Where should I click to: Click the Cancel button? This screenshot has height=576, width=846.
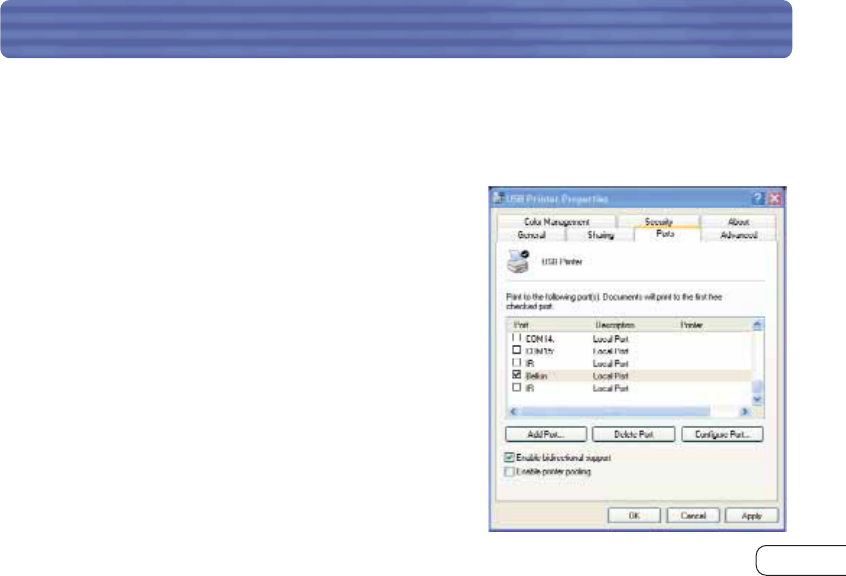[693, 516]
